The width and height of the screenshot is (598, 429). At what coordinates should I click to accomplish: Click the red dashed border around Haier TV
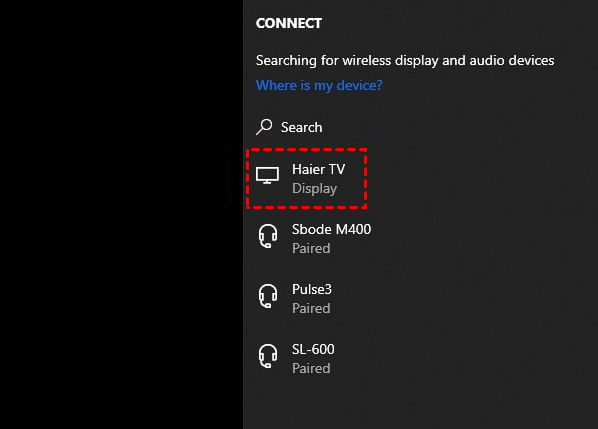[x=307, y=150]
